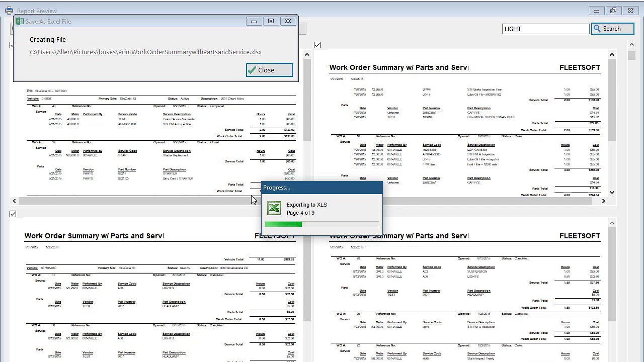
Task: Click 'Starter Replacement' service description
Action: pos(175,155)
